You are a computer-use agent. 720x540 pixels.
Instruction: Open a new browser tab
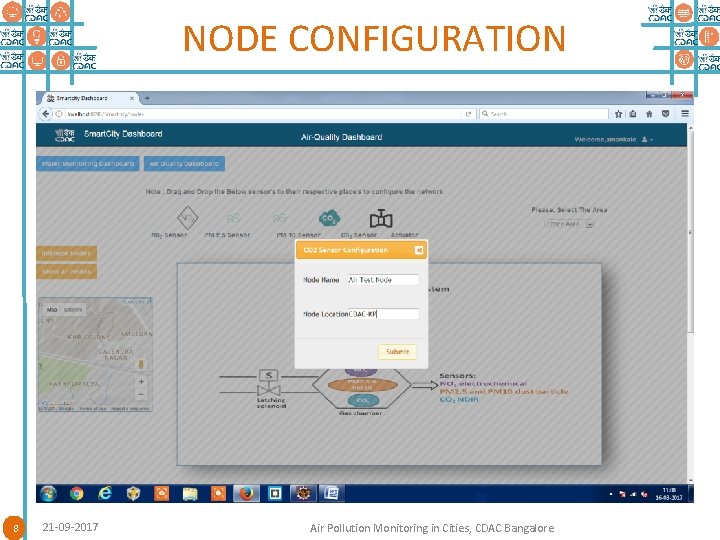147,98
